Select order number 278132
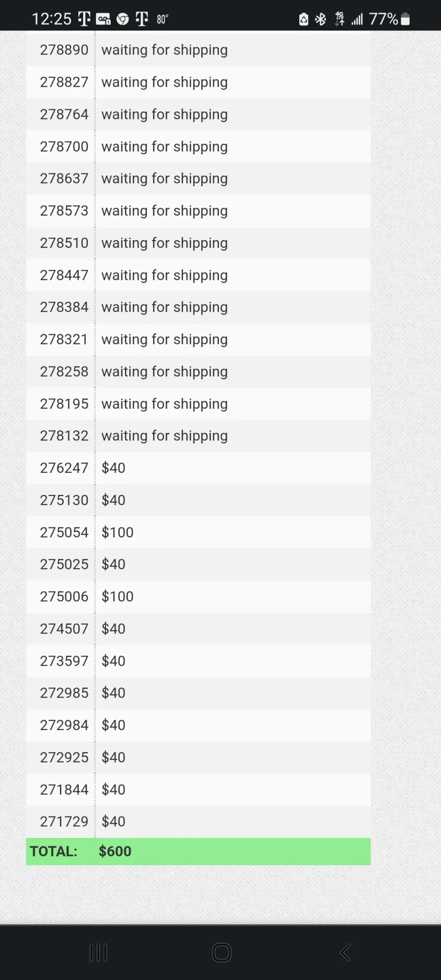 [x=64, y=436]
